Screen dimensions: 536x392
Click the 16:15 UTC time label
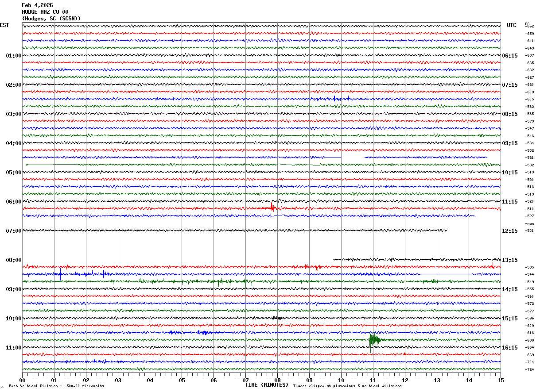point(509,348)
